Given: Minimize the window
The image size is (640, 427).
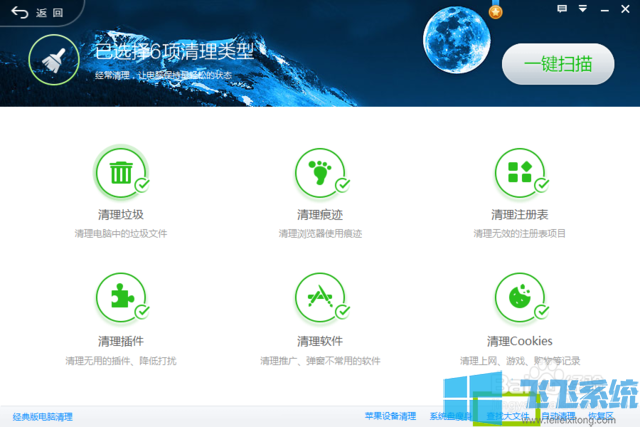Looking at the screenshot, I should (604, 9).
